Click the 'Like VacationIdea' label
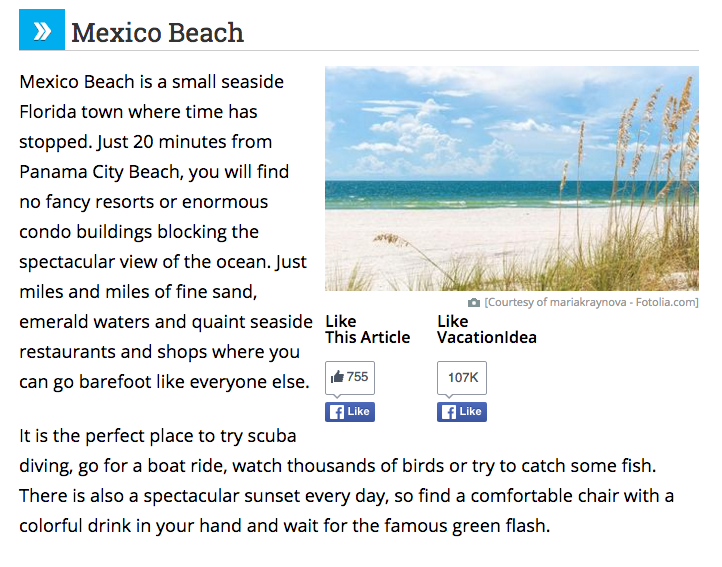 coord(487,329)
